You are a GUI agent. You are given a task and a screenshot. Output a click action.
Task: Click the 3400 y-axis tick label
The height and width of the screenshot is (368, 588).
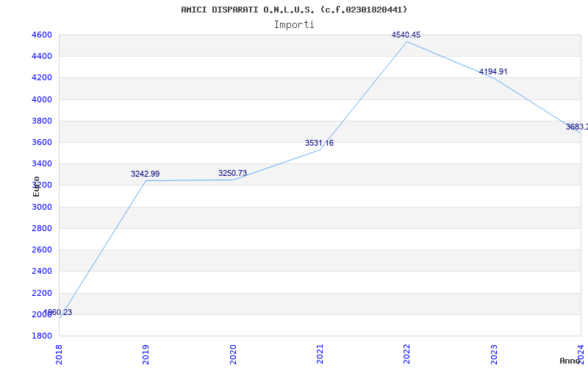click(x=42, y=163)
